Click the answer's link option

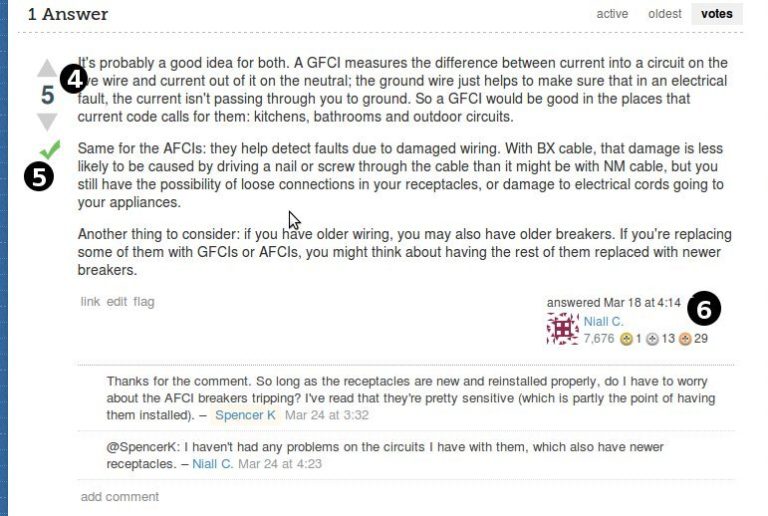90,302
